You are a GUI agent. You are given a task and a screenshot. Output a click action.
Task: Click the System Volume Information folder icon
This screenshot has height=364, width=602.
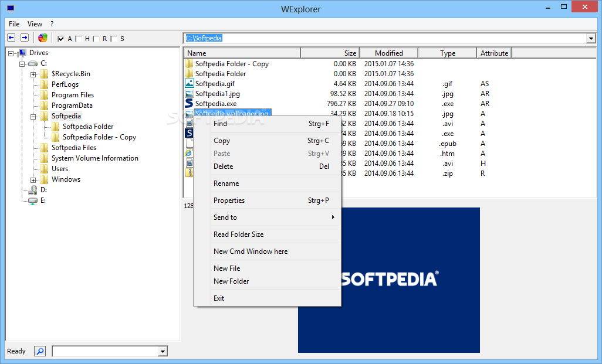click(x=45, y=158)
